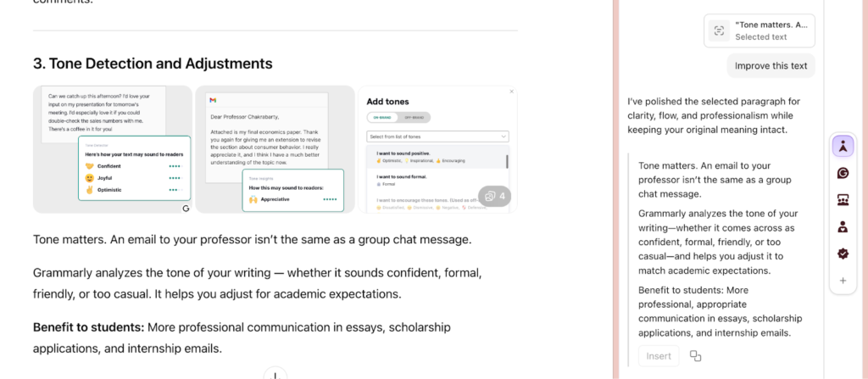Open the Gmail professor email thumbnail
This screenshot has height=379, width=868.
pyautogui.click(x=275, y=149)
